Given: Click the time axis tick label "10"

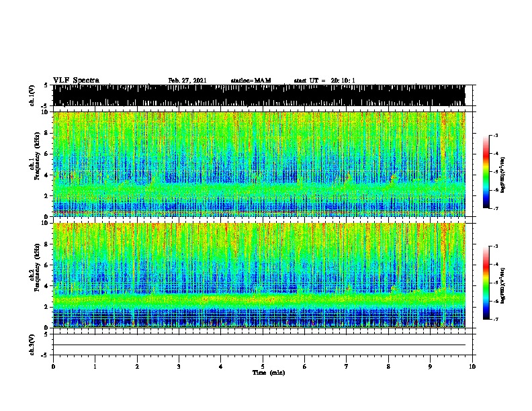Looking at the screenshot, I should (472, 367).
